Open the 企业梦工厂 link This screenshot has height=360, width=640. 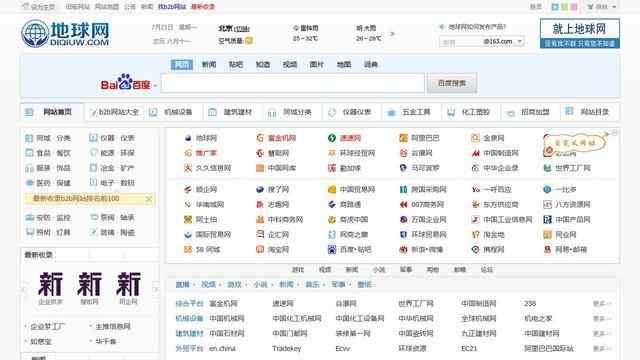47,327
